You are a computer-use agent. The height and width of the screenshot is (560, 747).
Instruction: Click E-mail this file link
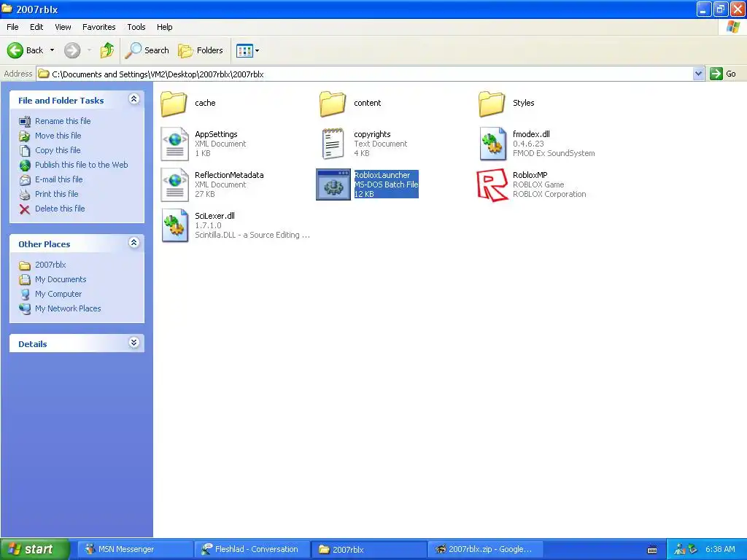point(58,179)
